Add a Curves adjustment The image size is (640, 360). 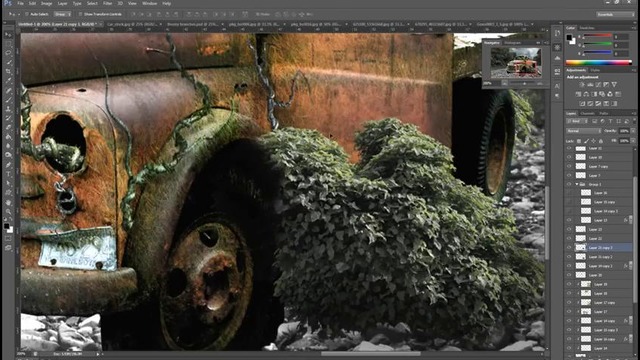(x=598, y=84)
